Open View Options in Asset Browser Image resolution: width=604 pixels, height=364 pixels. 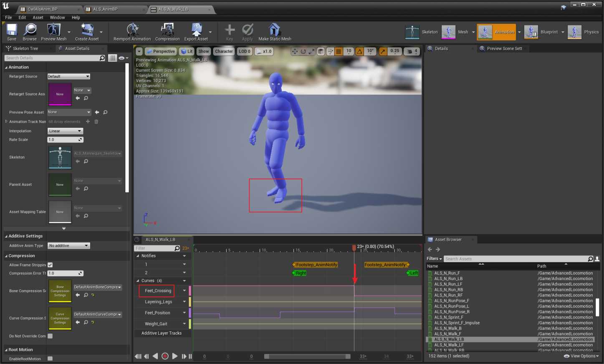581,356
